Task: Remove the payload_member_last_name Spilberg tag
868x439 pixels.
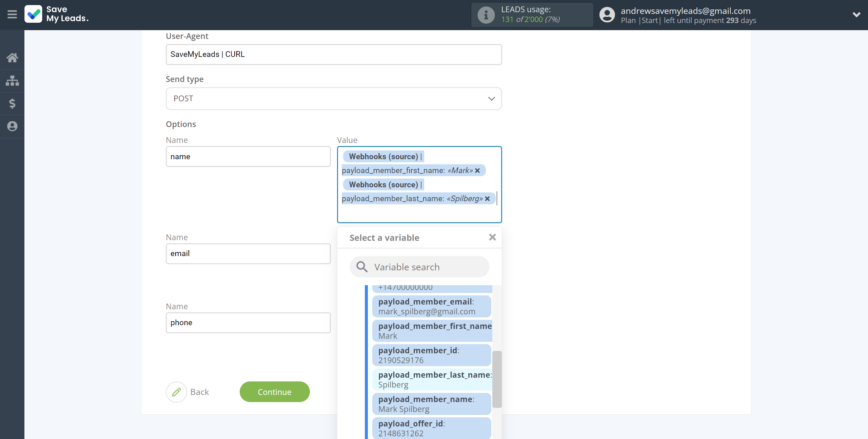Action: point(487,199)
